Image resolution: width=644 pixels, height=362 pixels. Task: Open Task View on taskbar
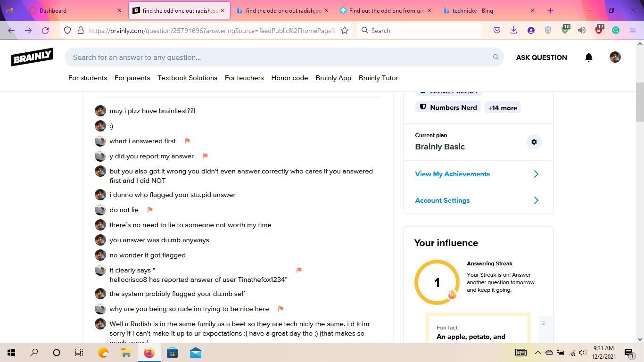[x=79, y=353]
